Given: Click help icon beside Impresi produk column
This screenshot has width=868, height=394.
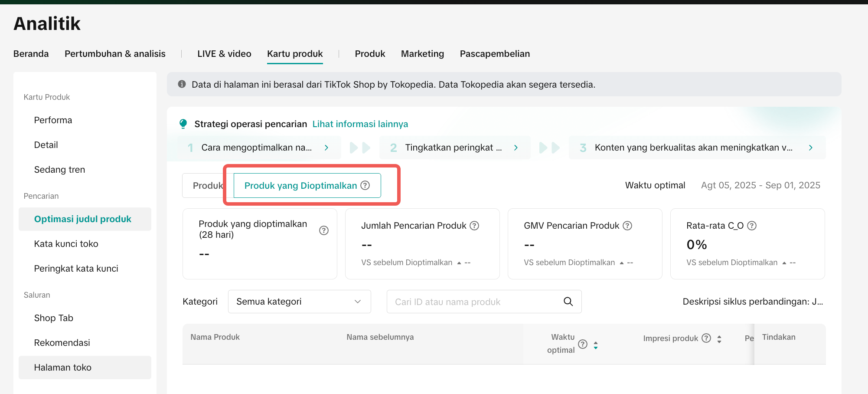Looking at the screenshot, I should click(706, 338).
